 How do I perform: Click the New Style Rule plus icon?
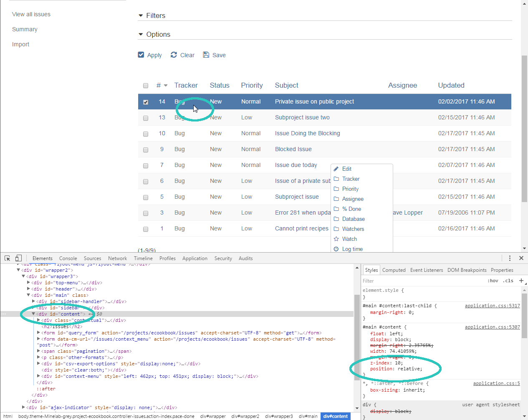[521, 281]
